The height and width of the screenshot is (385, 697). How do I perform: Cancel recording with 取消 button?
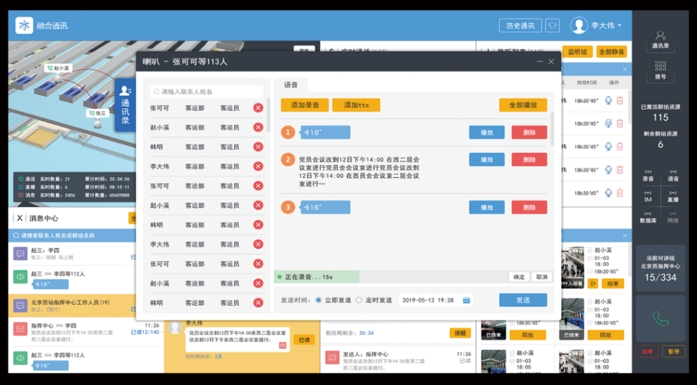coord(542,277)
